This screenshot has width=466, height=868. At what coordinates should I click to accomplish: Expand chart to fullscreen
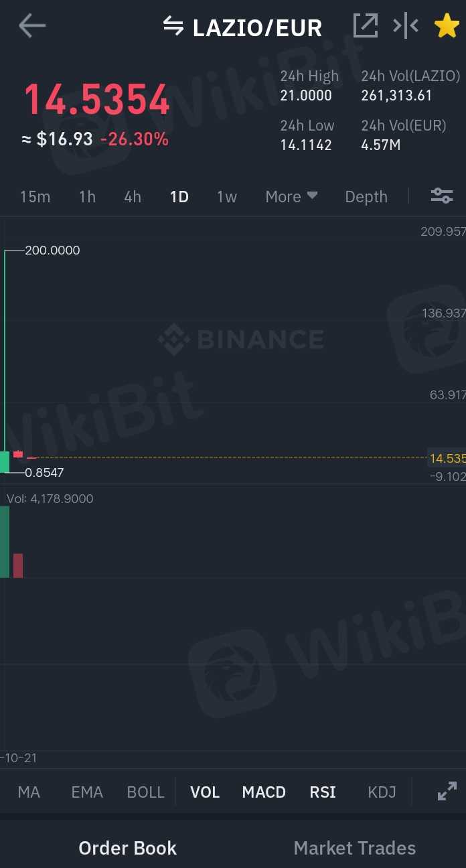(x=447, y=792)
